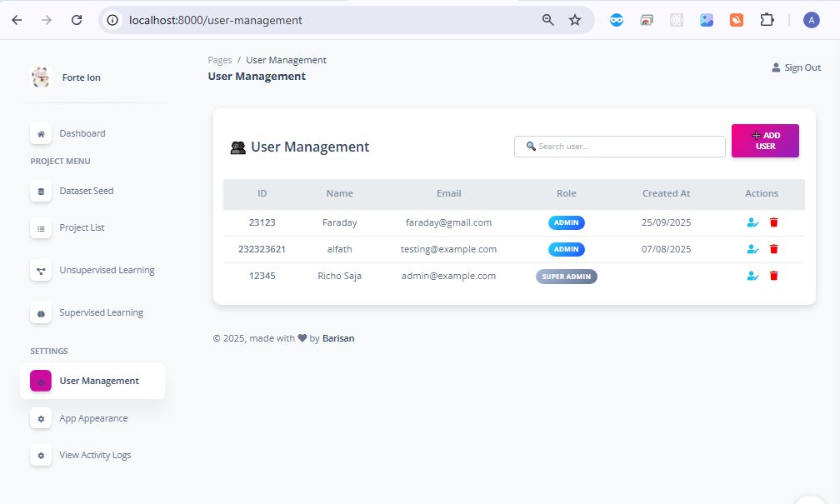The image size is (840, 504).
Task: Reload the page using the browser refresh button
Action: [77, 20]
